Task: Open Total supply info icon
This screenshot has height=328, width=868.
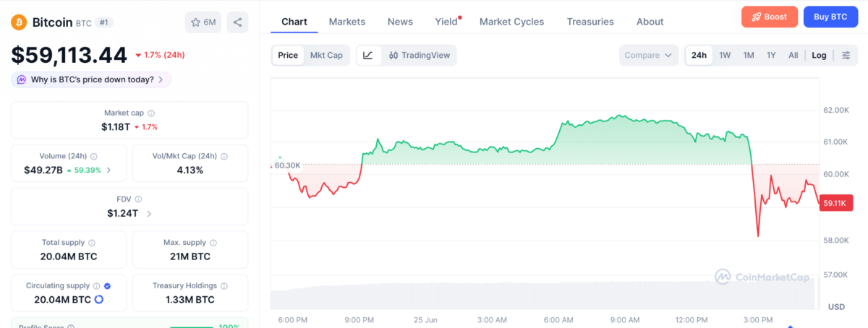Action: coord(92,243)
